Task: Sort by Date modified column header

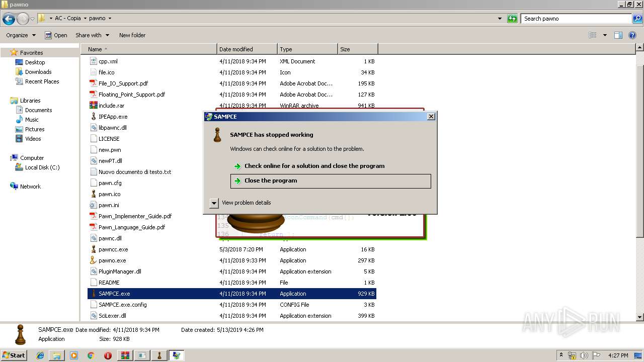Action: [247, 49]
